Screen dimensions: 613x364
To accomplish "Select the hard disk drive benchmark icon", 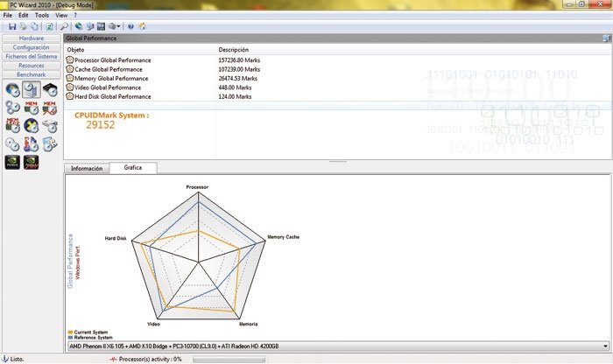I will pyautogui.click(x=50, y=126).
